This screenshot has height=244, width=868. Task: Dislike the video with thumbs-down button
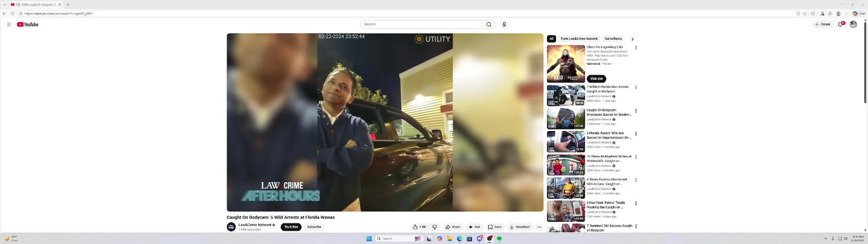pos(435,227)
